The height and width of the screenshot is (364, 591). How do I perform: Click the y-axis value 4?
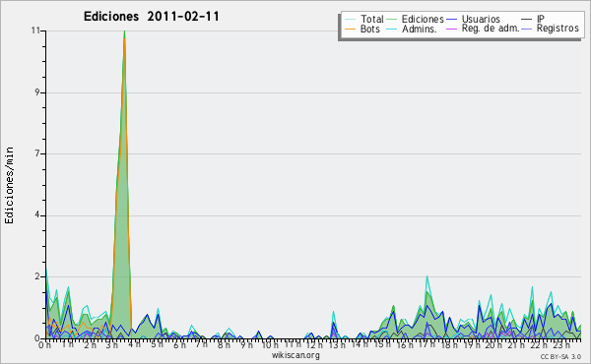(x=37, y=215)
